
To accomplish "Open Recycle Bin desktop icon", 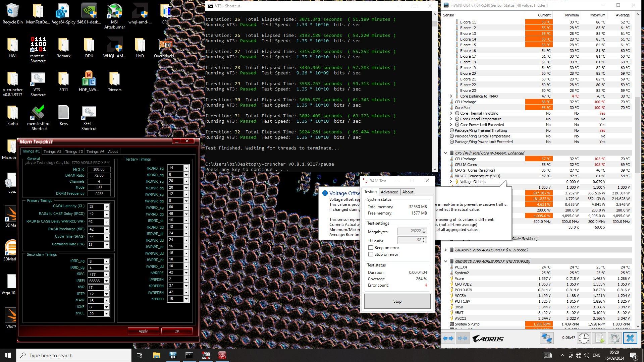I will pos(12,14).
